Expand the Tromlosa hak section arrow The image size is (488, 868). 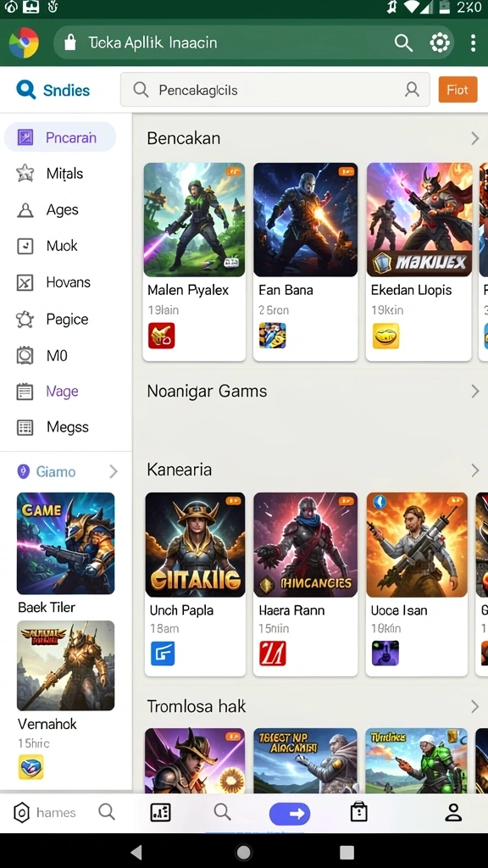(474, 706)
